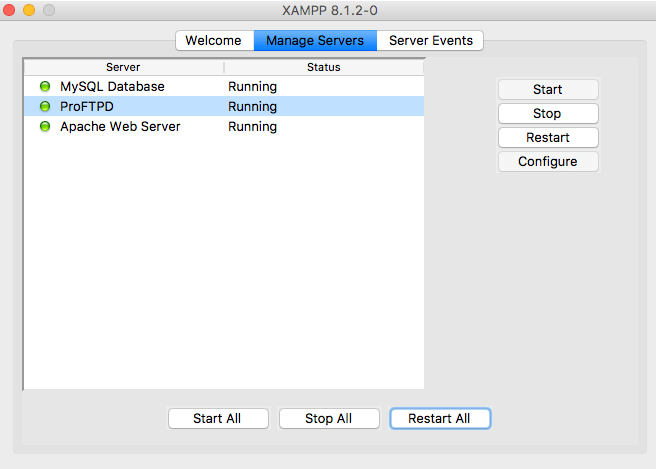Click ProFTPD green status indicator
The image size is (656, 469).
pos(45,107)
